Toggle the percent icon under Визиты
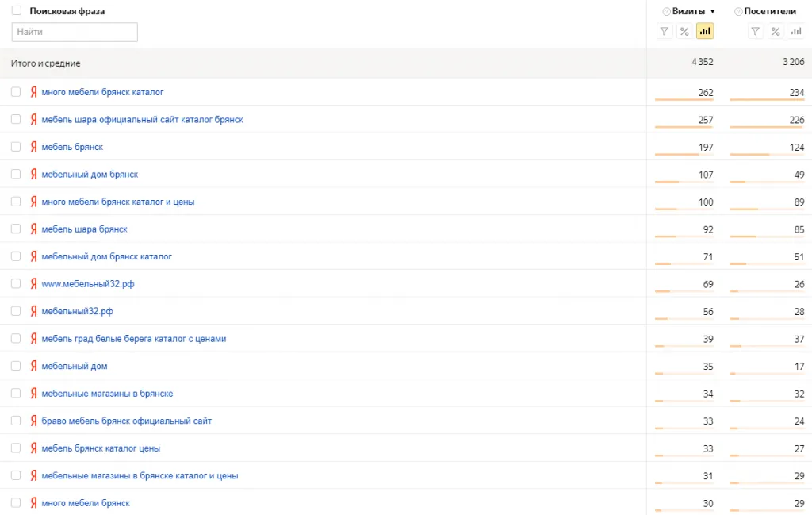The image size is (812, 515). [684, 32]
